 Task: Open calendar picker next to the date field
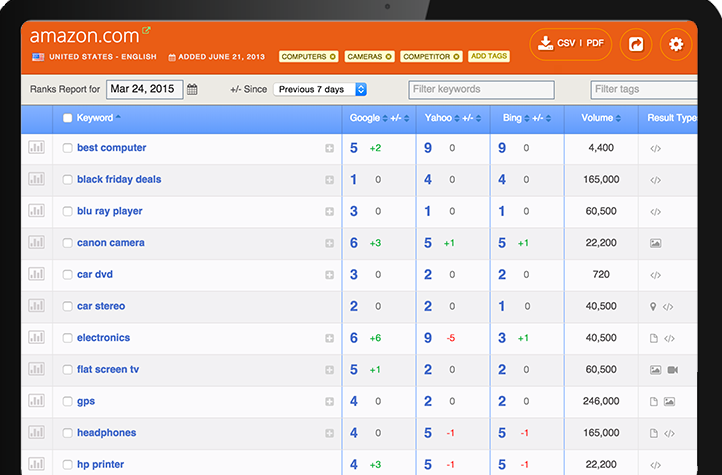click(192, 89)
